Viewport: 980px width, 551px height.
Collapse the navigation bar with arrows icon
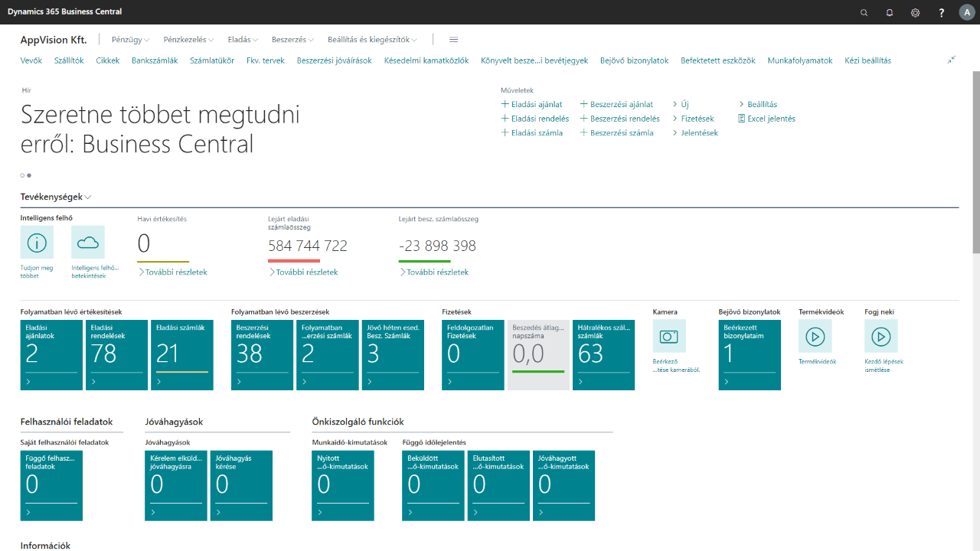coord(951,60)
